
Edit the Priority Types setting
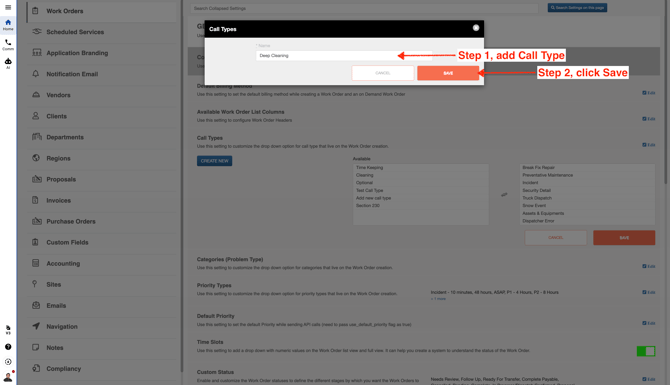click(649, 292)
